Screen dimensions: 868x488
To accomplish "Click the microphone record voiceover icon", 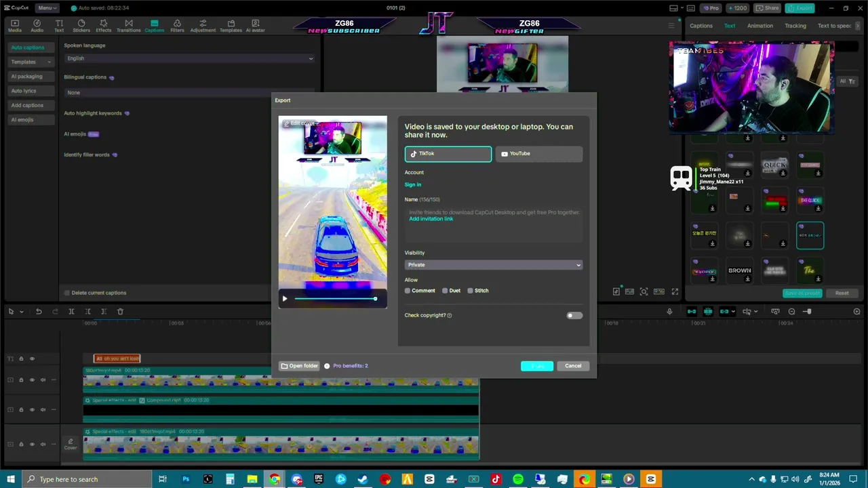I will [x=669, y=311].
